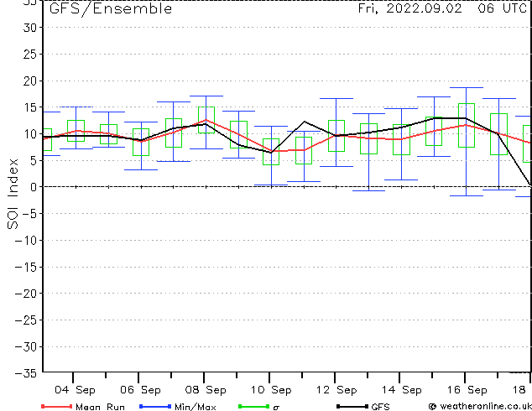Viewport: 532px width, 411px height.
Task: Click the black GFS peak at 11 Sep
Action: click(305, 122)
